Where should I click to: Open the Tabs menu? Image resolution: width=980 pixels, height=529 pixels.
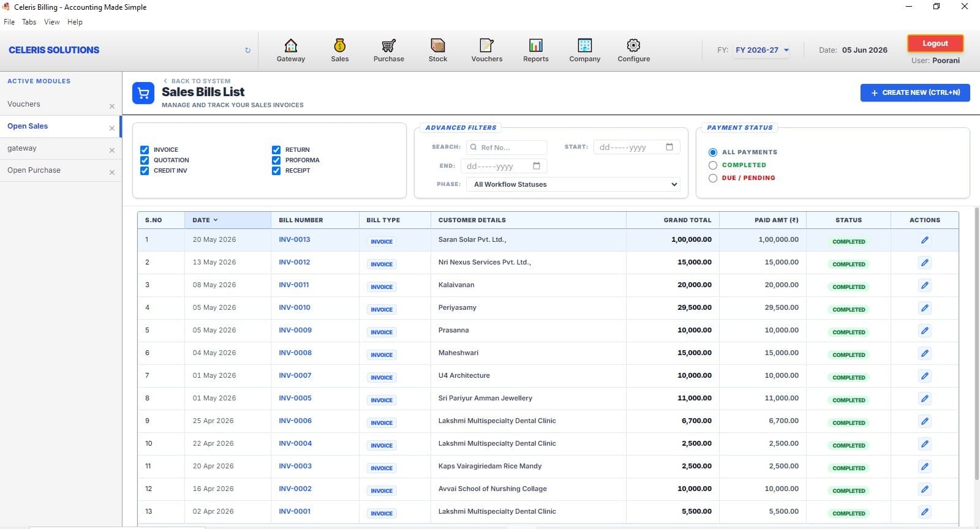(29, 22)
